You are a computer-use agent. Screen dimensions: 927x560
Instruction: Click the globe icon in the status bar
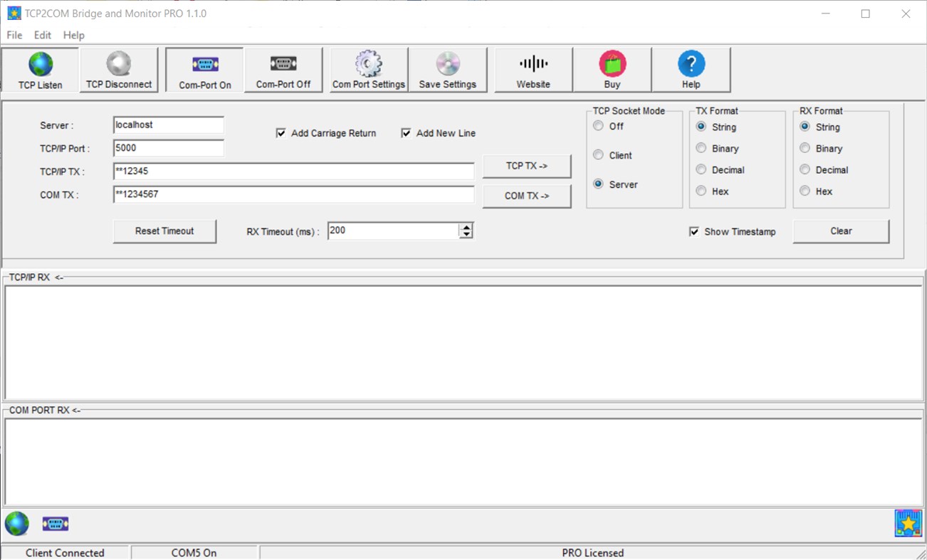(x=16, y=524)
